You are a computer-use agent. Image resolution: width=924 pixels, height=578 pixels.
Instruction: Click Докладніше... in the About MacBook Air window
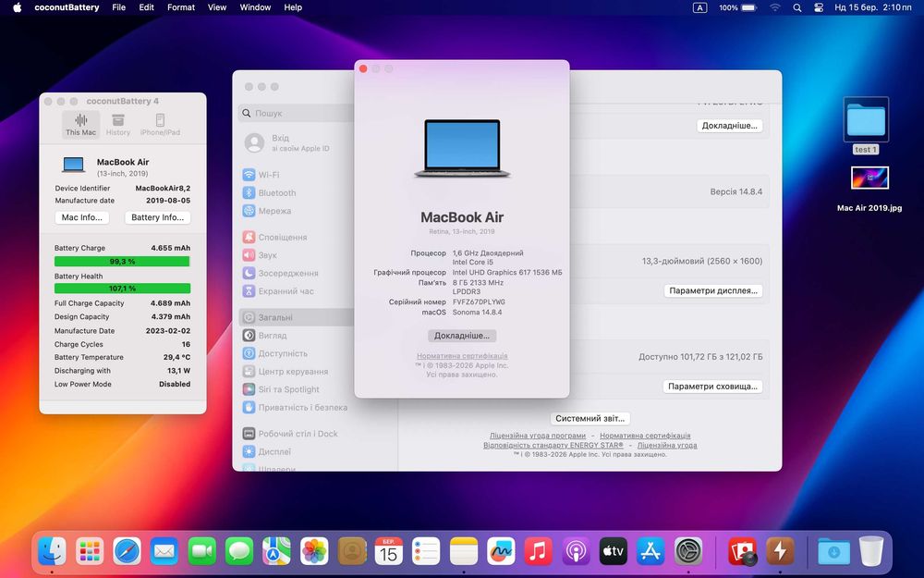tap(462, 336)
